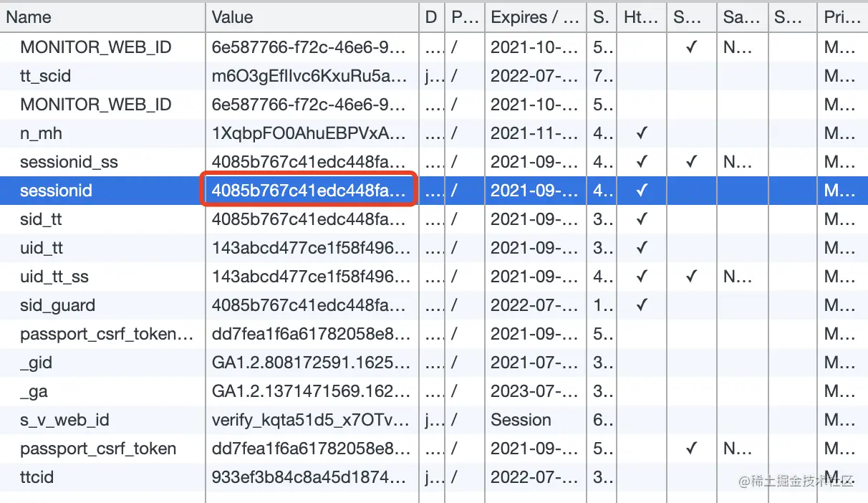
Task: Select the _gid cookie name
Action: point(36,363)
